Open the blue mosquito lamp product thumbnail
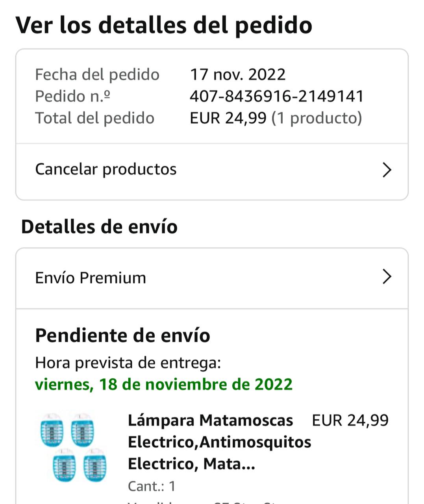The width and height of the screenshot is (424, 504). (73, 447)
